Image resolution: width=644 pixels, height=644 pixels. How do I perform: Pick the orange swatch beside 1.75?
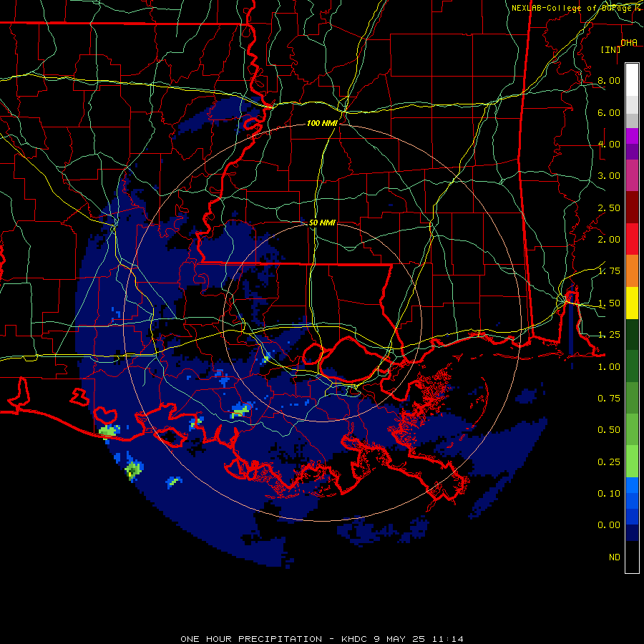[632, 271]
